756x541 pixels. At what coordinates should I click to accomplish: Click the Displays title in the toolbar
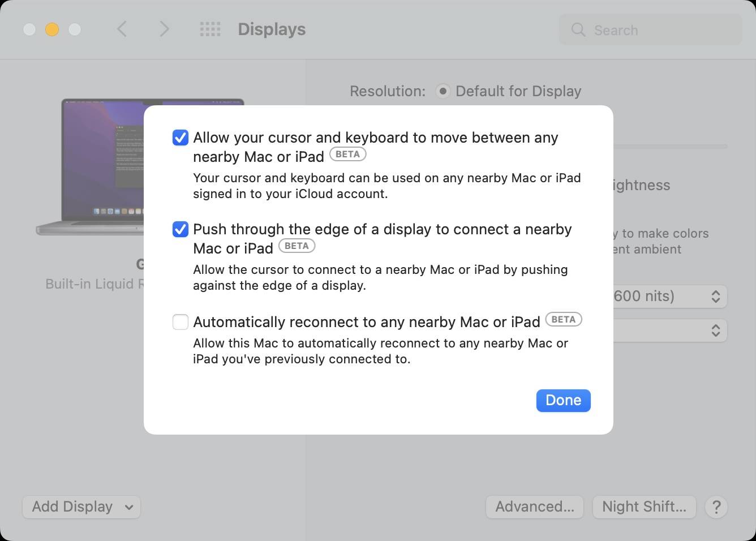tap(271, 29)
